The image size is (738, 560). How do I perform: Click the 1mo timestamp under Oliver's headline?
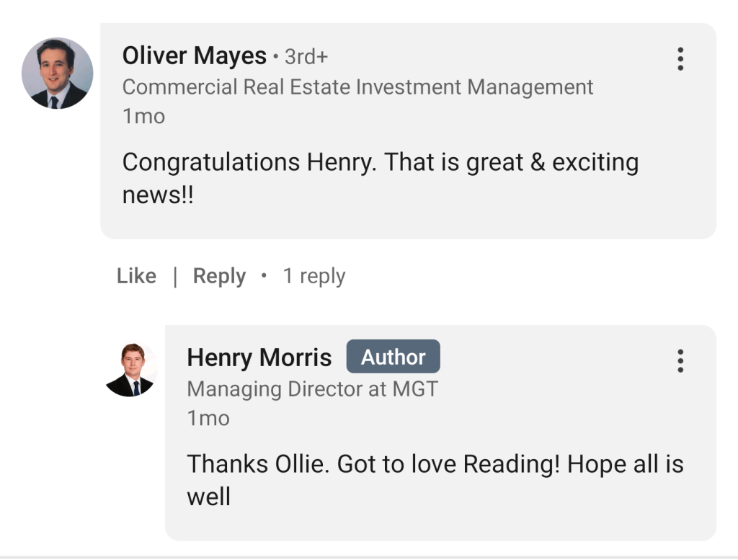click(x=143, y=116)
